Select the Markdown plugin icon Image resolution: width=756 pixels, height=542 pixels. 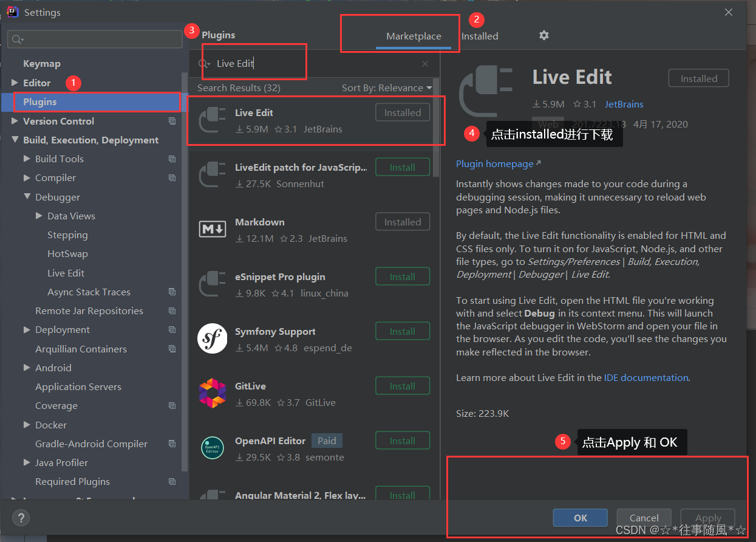[x=213, y=228]
